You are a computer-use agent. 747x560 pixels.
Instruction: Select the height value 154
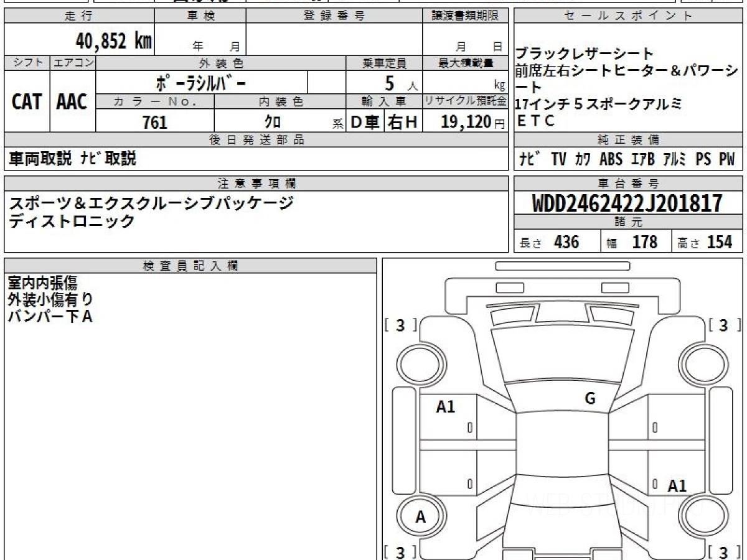click(720, 242)
